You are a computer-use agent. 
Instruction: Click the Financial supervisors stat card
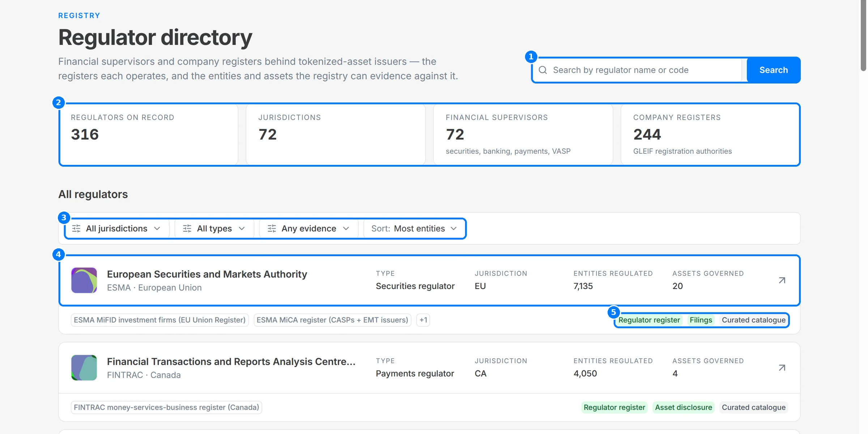(523, 135)
